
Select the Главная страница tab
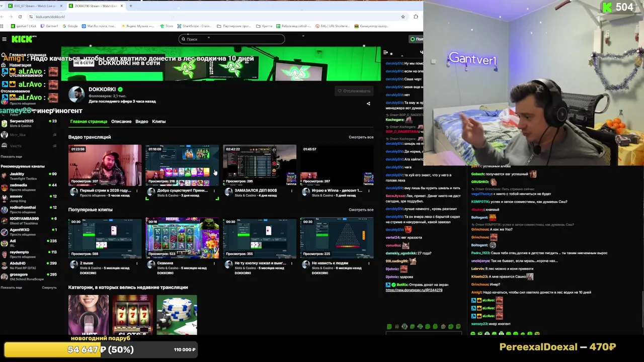click(x=89, y=122)
